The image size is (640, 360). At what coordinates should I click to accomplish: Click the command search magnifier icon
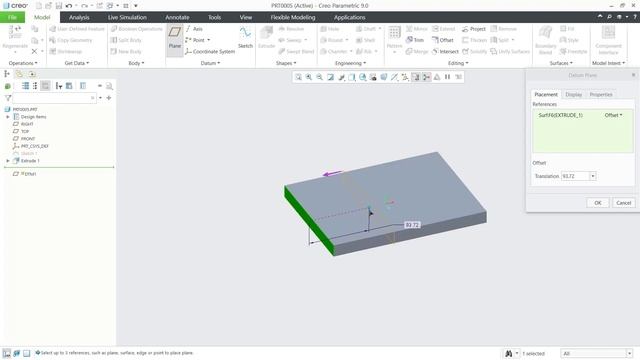click(609, 17)
